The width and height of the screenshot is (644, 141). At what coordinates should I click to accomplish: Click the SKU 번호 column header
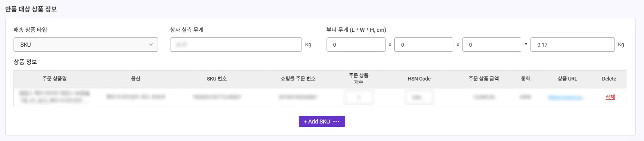(x=217, y=79)
